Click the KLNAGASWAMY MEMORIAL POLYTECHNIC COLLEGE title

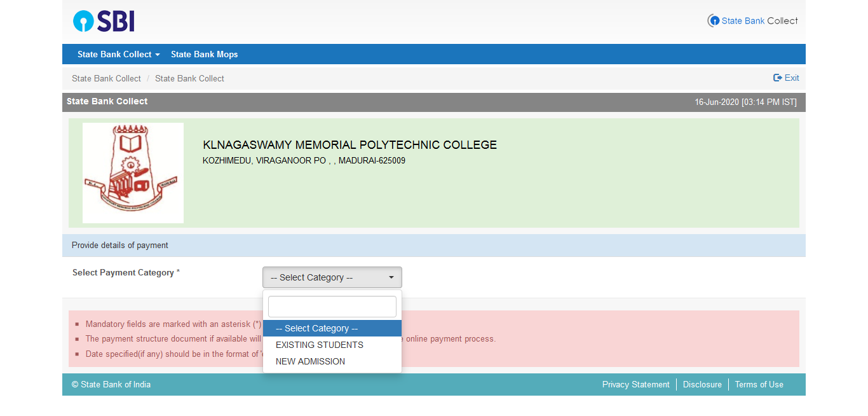tap(350, 145)
